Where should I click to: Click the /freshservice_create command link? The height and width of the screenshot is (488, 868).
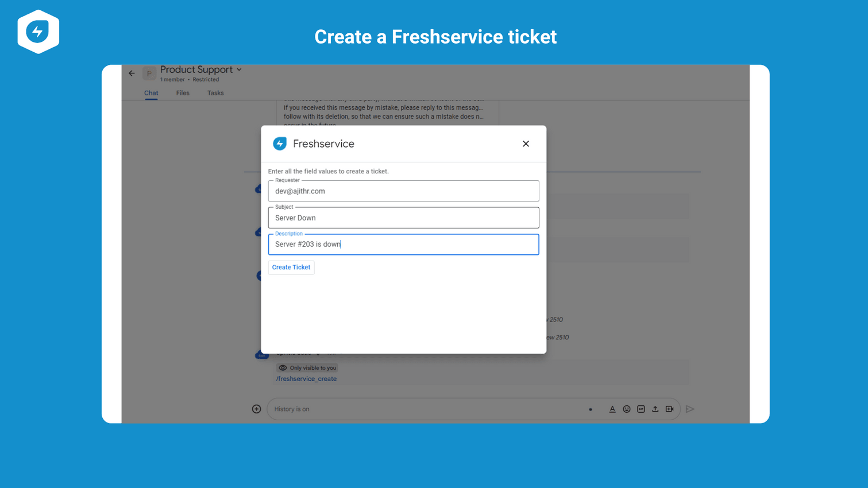point(306,378)
